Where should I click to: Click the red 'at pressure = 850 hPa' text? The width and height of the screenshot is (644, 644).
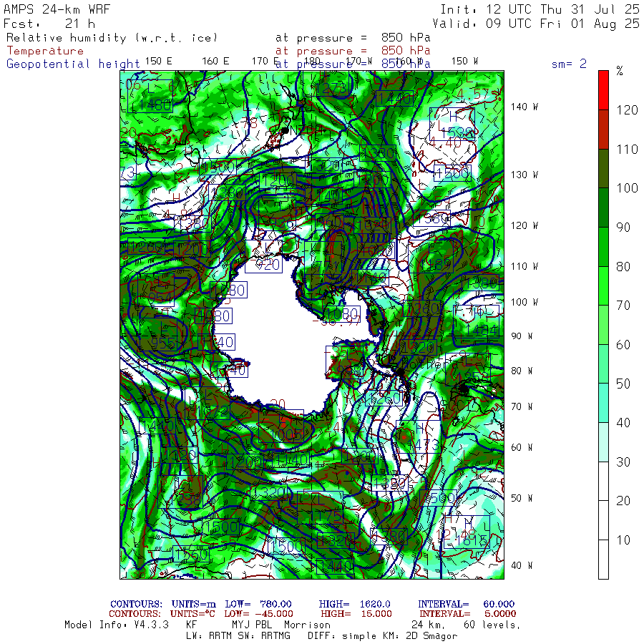tap(353, 51)
